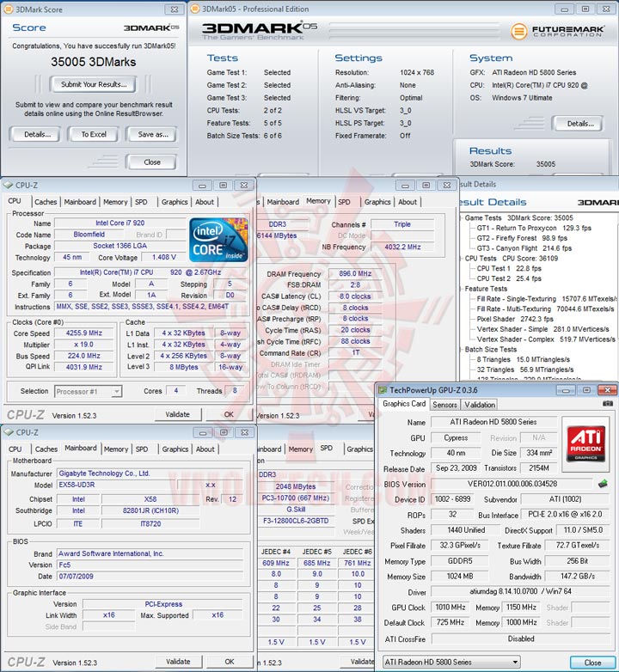The width and height of the screenshot is (619, 672).
Task: Click the GPU-Z title bar icon
Action: [383, 390]
